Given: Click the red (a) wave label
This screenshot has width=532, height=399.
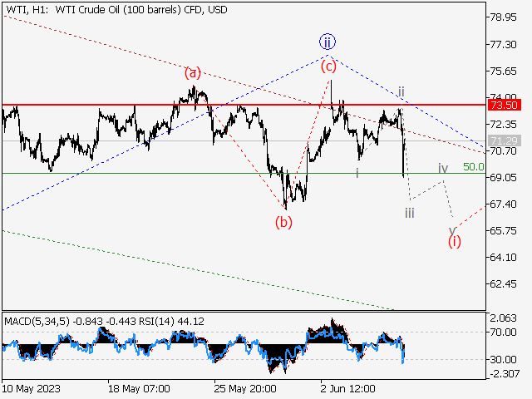Looking at the screenshot, I should tap(193, 72).
